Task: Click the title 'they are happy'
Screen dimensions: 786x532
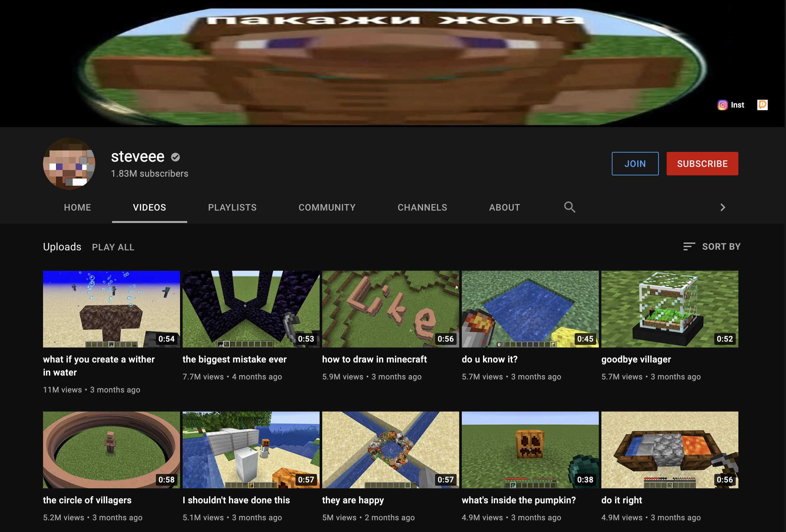Action: click(353, 500)
